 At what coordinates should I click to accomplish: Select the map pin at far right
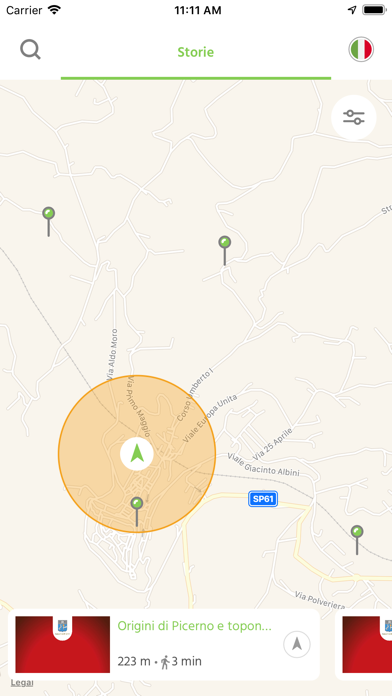tap(357, 540)
